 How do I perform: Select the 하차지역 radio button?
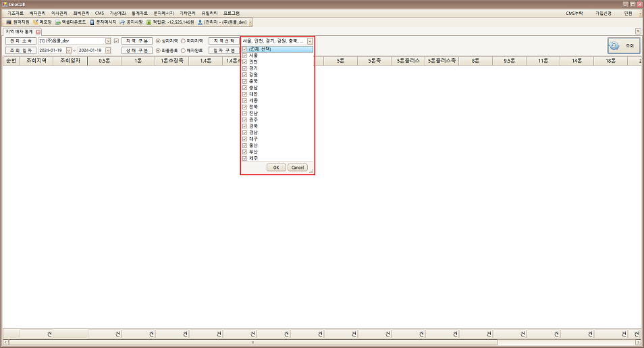tap(183, 41)
